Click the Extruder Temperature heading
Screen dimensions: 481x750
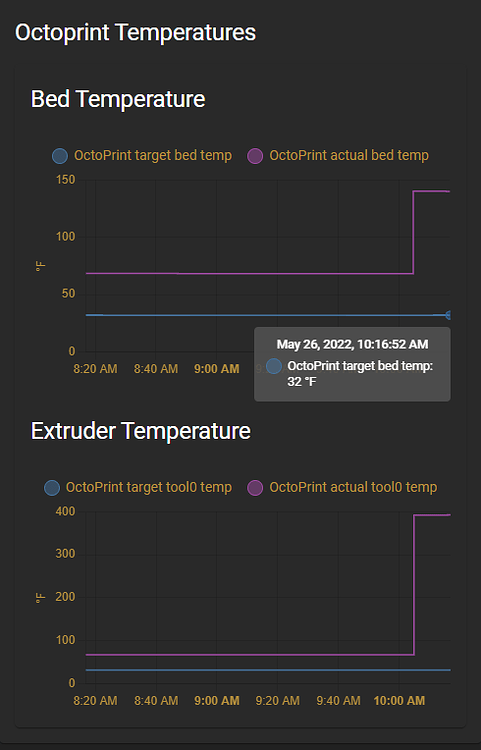point(141,431)
